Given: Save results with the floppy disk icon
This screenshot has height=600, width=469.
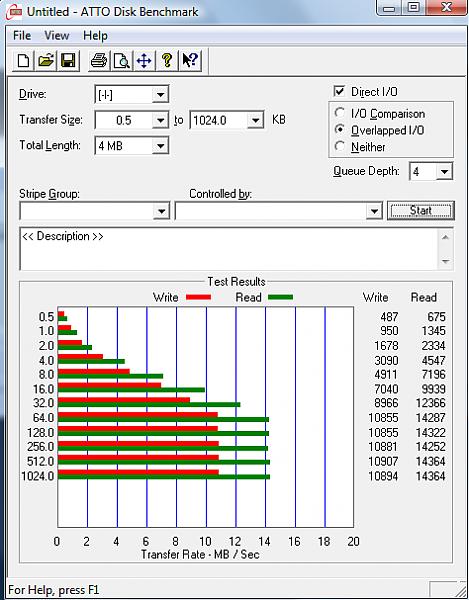Looking at the screenshot, I should [x=68, y=60].
